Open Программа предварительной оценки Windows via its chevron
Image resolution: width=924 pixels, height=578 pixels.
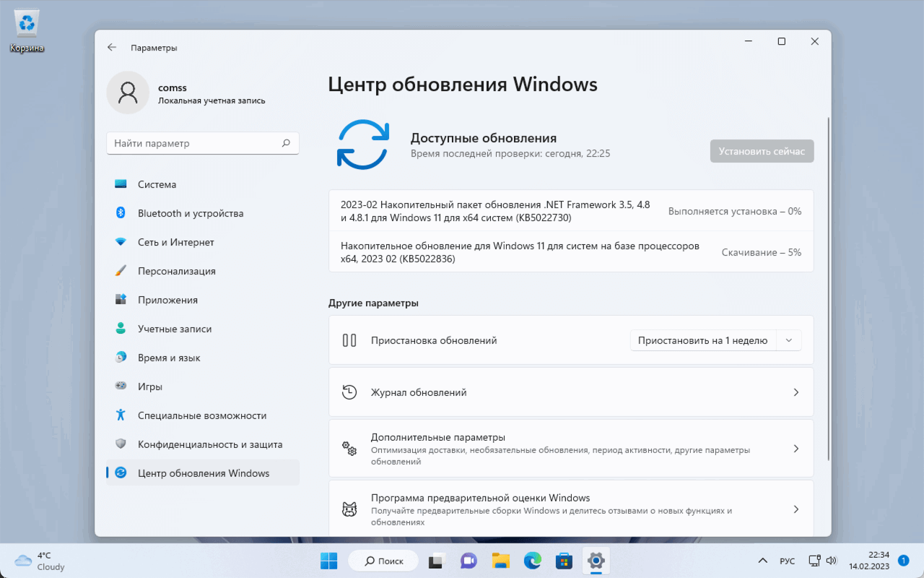click(x=796, y=509)
